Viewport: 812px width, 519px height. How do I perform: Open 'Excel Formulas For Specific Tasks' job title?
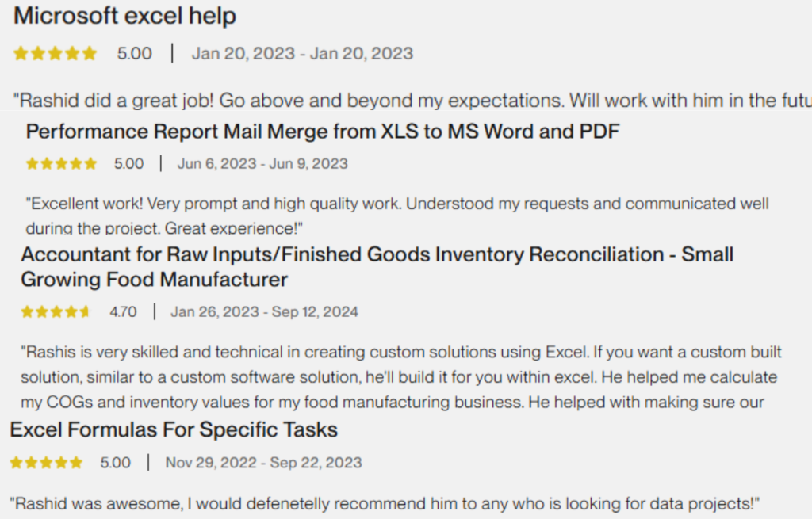click(174, 430)
